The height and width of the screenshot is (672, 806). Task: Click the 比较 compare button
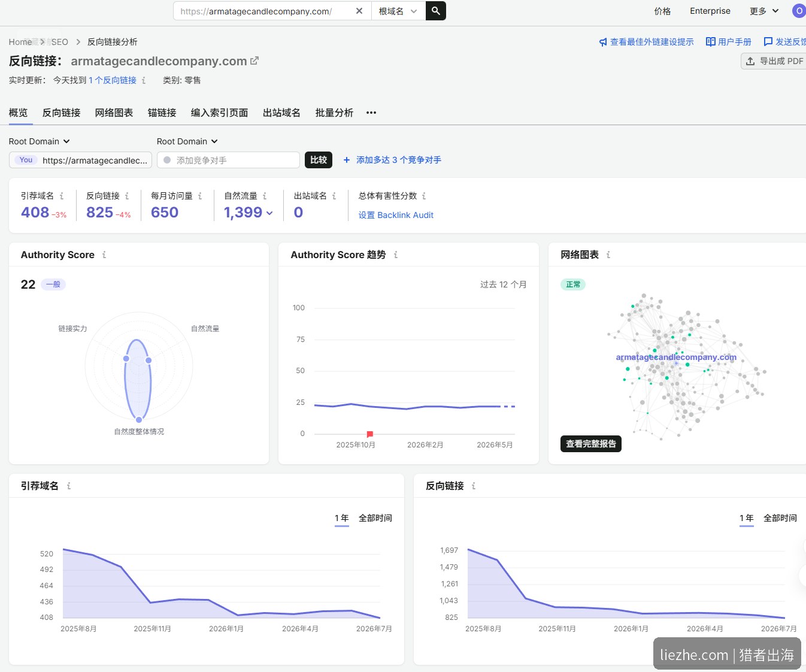pos(319,160)
